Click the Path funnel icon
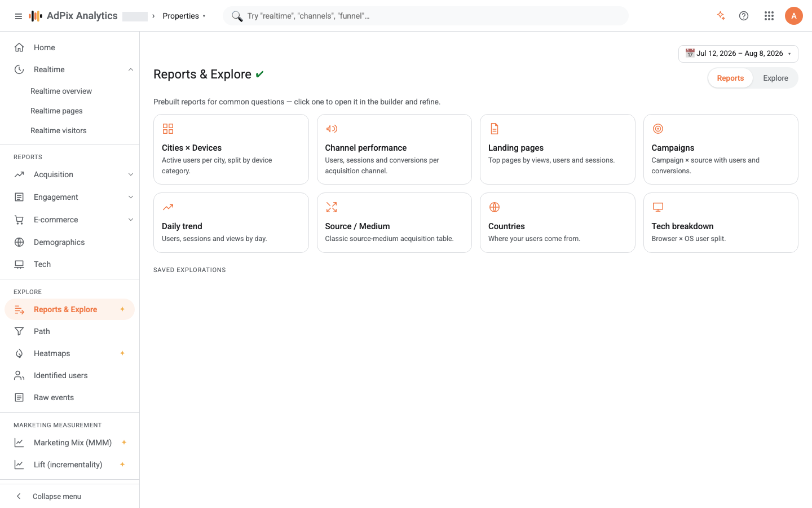Image resolution: width=812 pixels, height=508 pixels. (x=19, y=331)
